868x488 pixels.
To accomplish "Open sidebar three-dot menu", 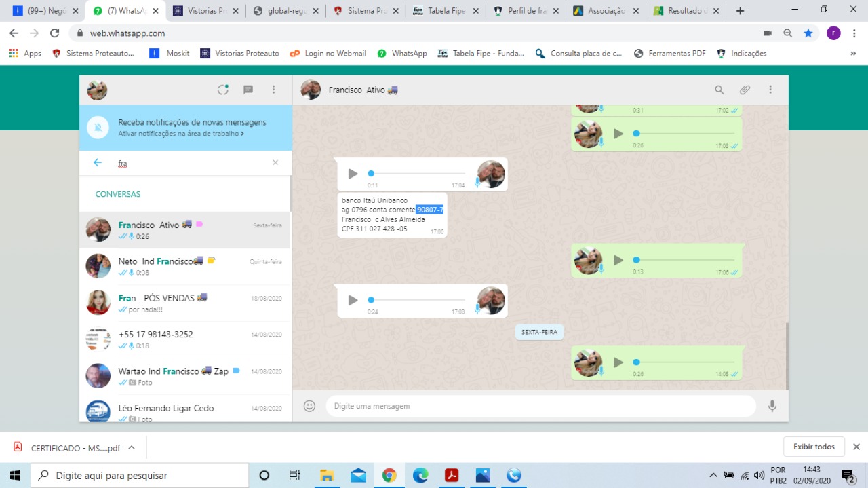I will pyautogui.click(x=274, y=90).
